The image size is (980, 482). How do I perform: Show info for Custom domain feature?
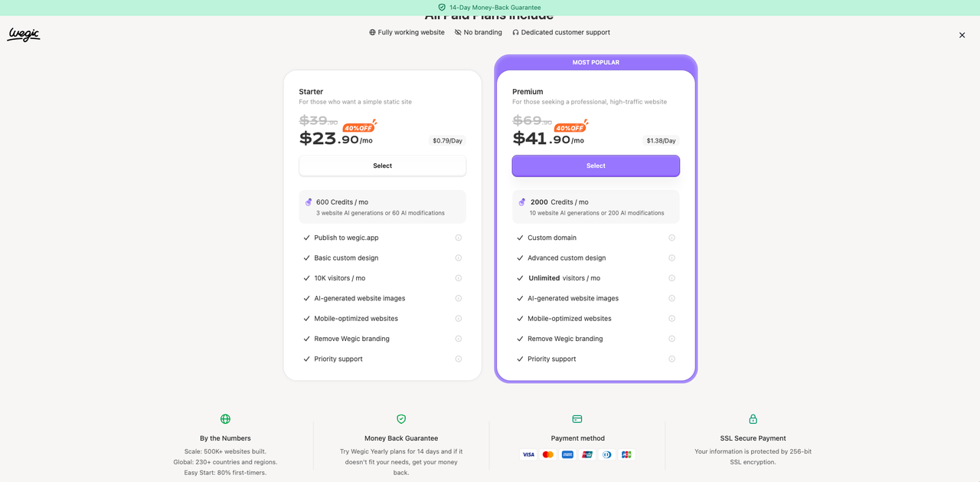672,238
